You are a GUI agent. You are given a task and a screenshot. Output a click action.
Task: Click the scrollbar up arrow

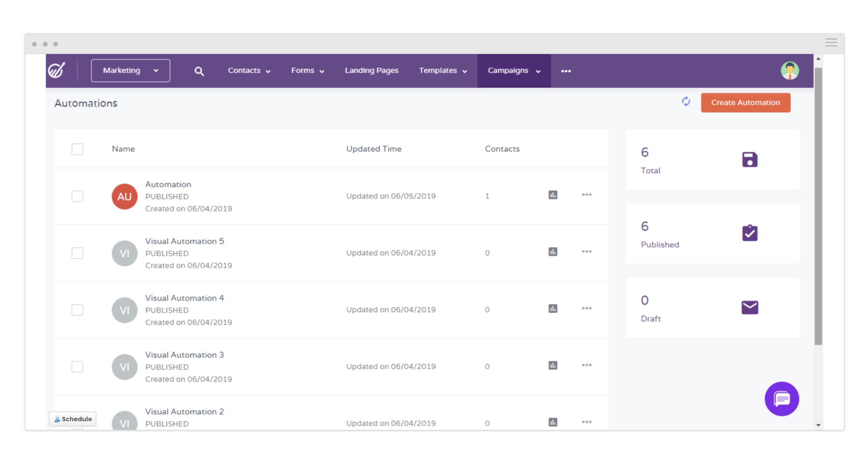pos(818,59)
